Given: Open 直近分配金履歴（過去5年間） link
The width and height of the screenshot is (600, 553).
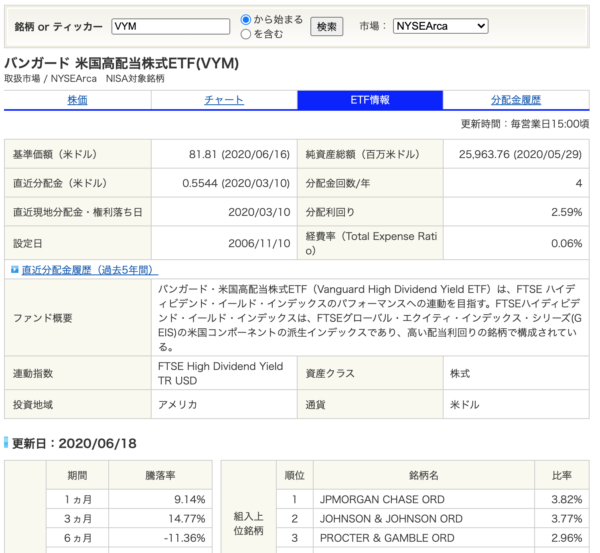Looking at the screenshot, I should 90,270.
